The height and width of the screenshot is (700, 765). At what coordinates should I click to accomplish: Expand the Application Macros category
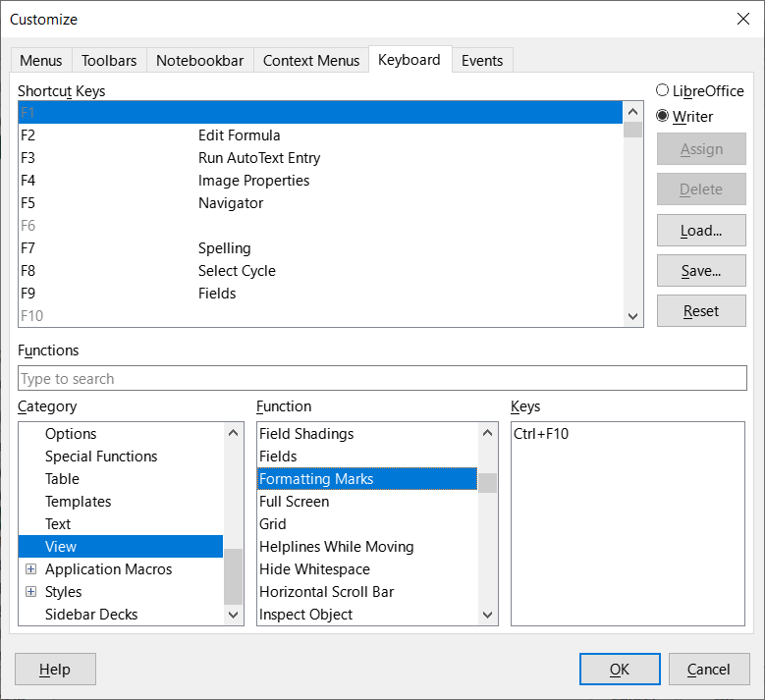(30, 568)
